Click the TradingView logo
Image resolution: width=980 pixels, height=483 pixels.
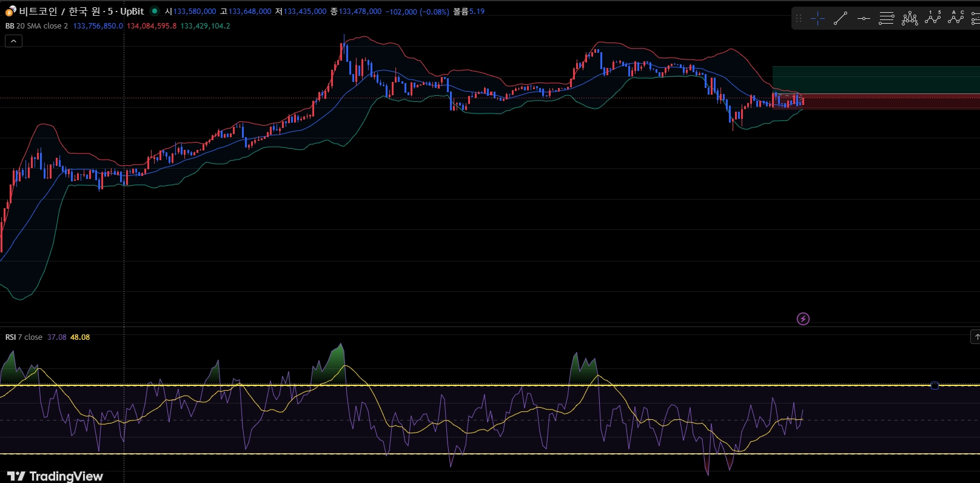tap(55, 476)
